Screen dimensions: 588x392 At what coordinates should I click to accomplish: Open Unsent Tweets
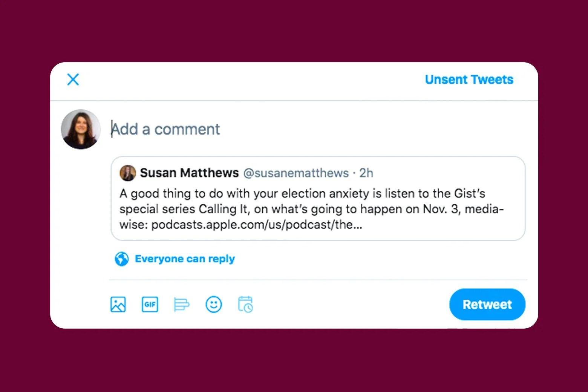(469, 80)
